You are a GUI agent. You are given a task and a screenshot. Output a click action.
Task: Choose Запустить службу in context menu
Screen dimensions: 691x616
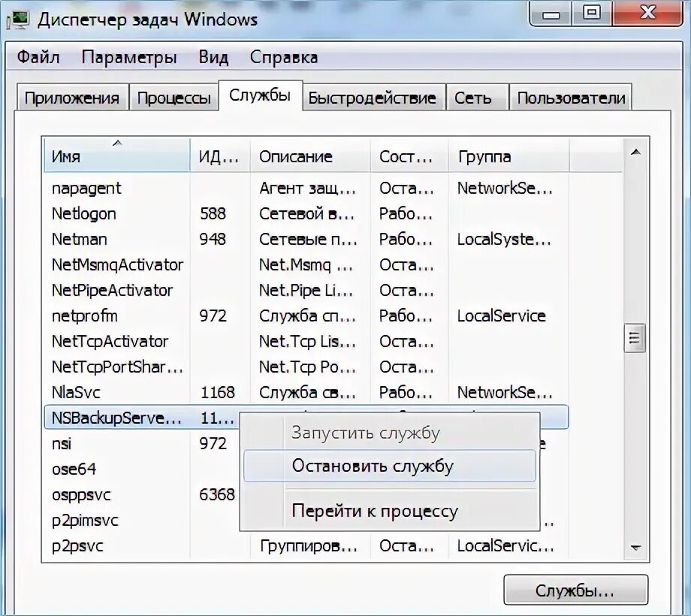(390, 433)
